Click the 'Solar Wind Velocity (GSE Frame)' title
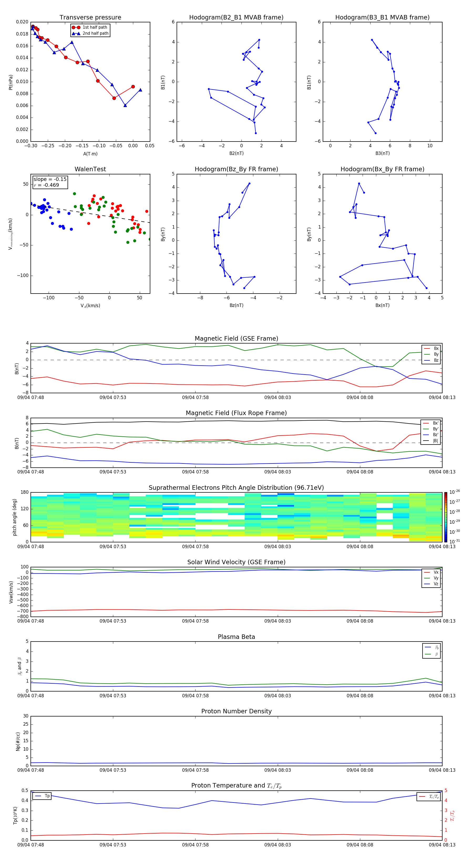 click(x=236, y=562)
